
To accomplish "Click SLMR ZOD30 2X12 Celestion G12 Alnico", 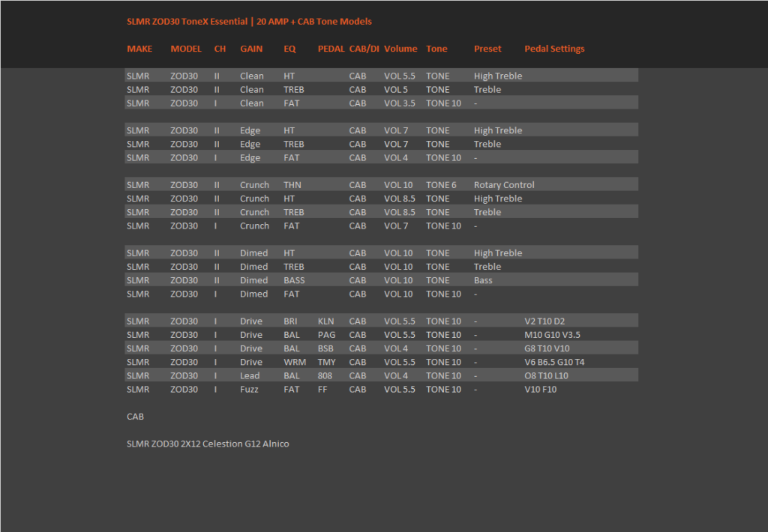I will coord(208,444).
